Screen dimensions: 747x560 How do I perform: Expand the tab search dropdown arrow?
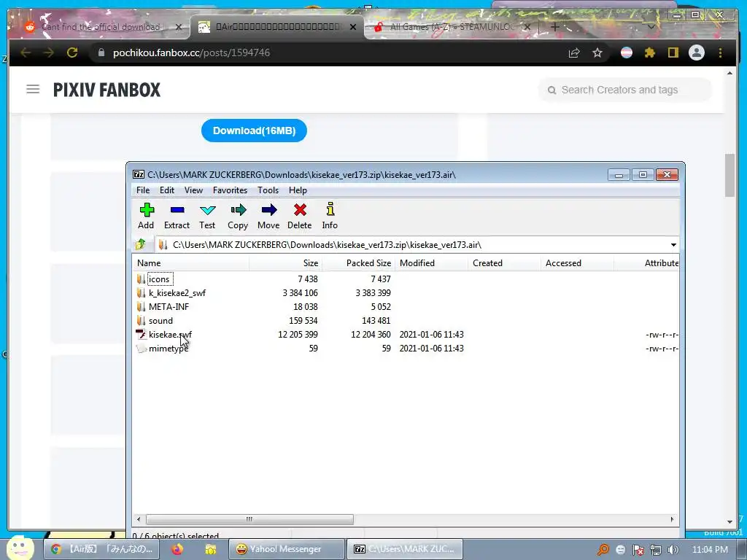651,27
